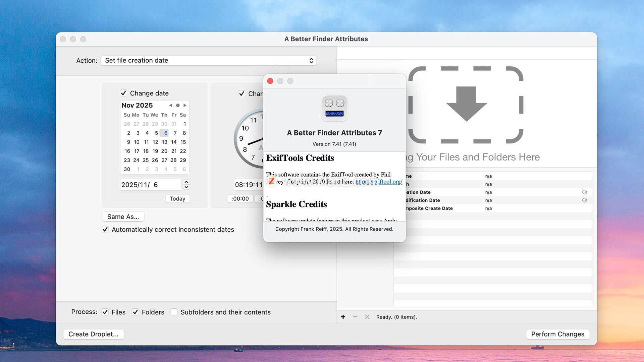Image resolution: width=644 pixels, height=362 pixels.
Task: Click the plus icon to add files
Action: [x=343, y=317]
